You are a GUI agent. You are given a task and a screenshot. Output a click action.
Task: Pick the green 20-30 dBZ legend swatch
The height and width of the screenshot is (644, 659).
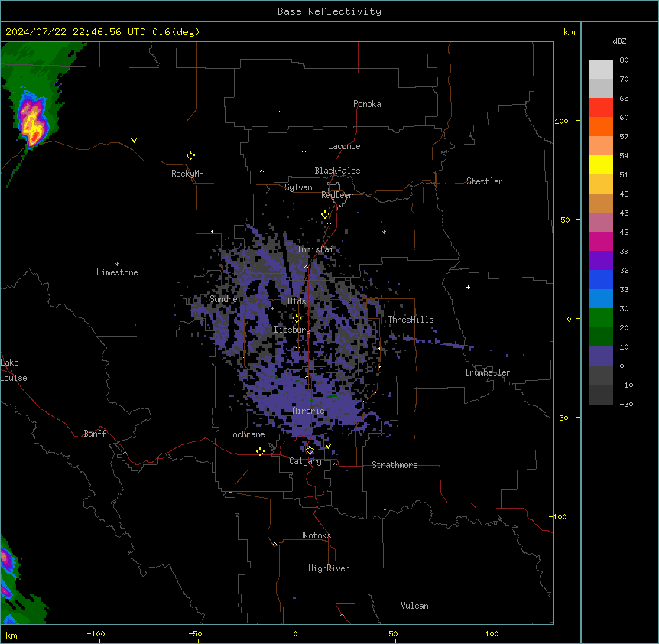pos(601,318)
